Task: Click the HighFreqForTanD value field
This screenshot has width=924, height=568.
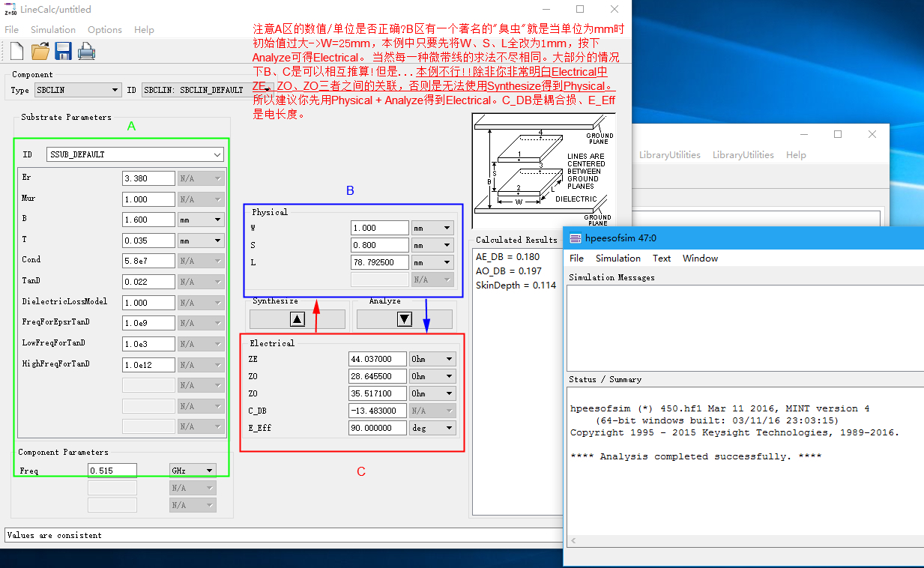Action: pos(148,365)
